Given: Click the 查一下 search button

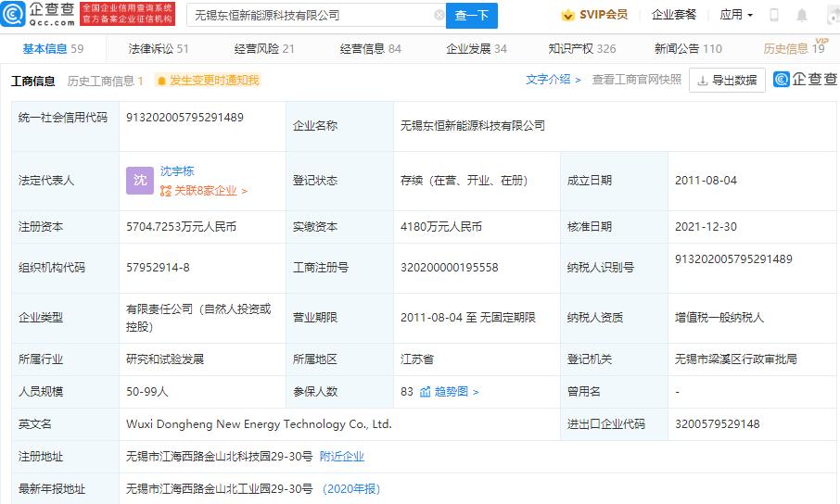Looking at the screenshot, I should [471, 16].
